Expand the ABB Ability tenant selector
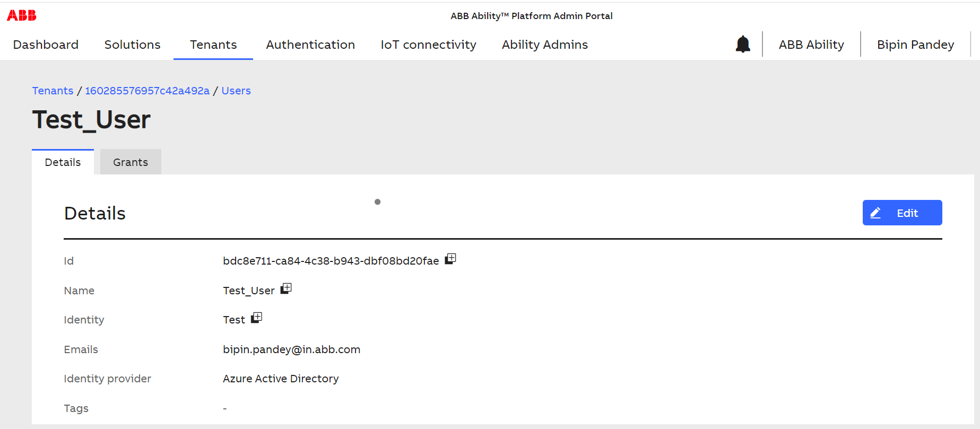The width and height of the screenshot is (980, 429). pyautogui.click(x=811, y=45)
